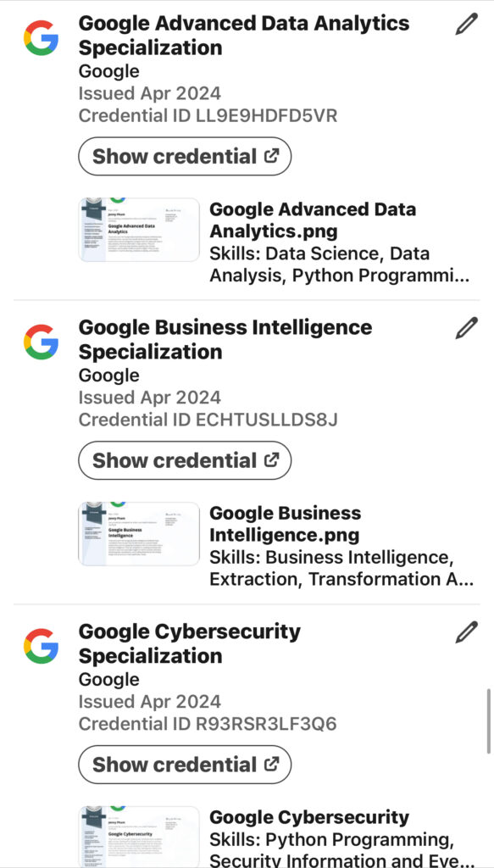Open Google Cybersecurity Specialization title
Image resolution: width=494 pixels, height=868 pixels.
(190, 643)
